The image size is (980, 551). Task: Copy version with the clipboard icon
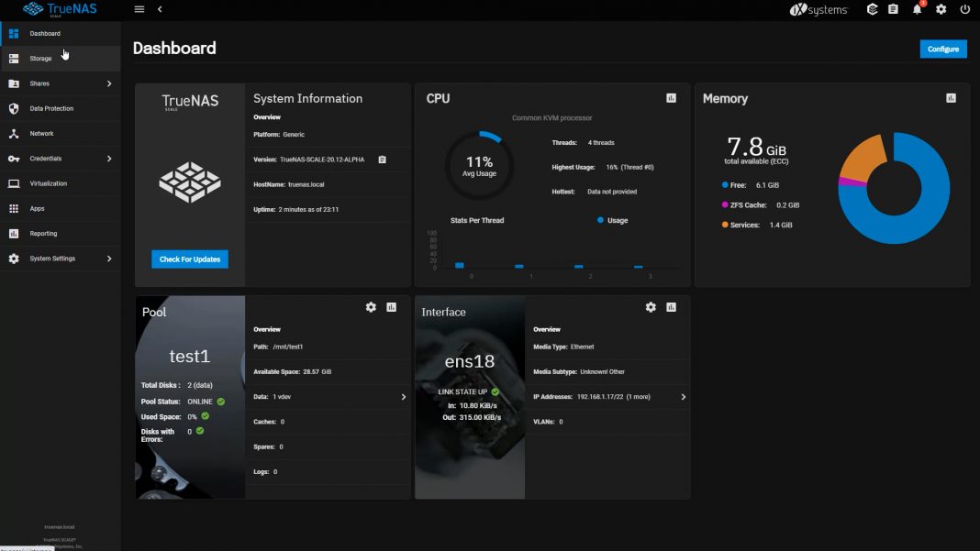382,160
